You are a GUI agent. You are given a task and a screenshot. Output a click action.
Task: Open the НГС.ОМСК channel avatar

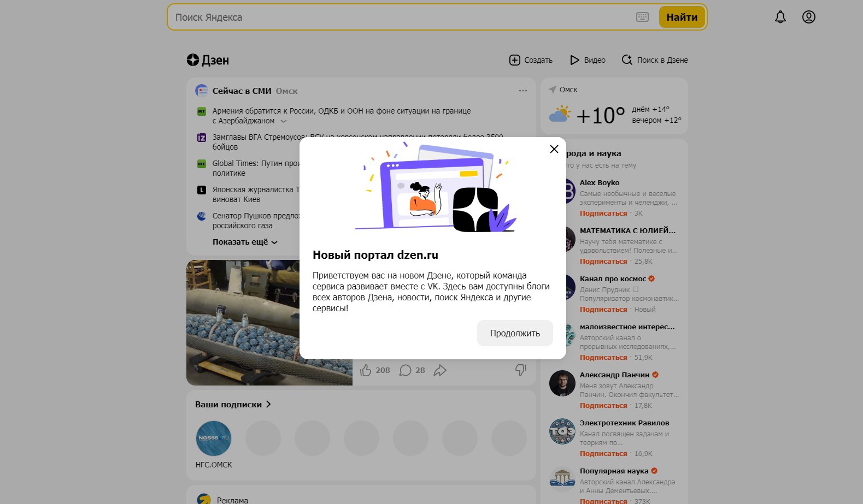(214, 438)
